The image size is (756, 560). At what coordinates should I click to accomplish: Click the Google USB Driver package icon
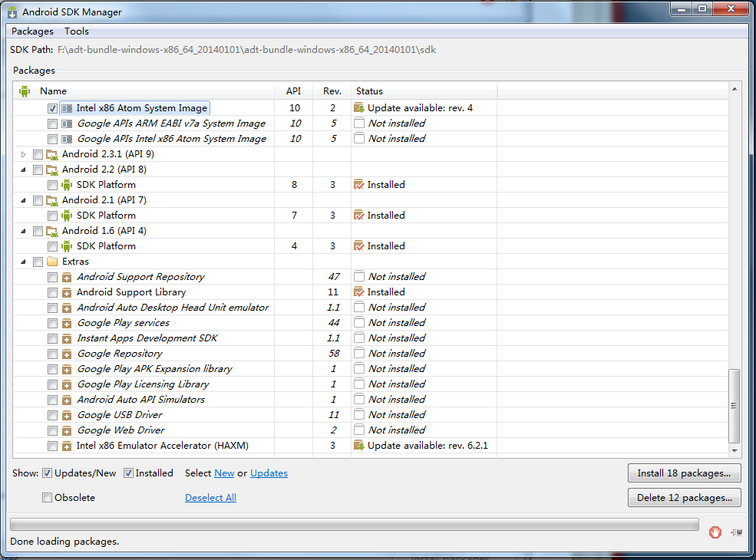[x=67, y=416]
